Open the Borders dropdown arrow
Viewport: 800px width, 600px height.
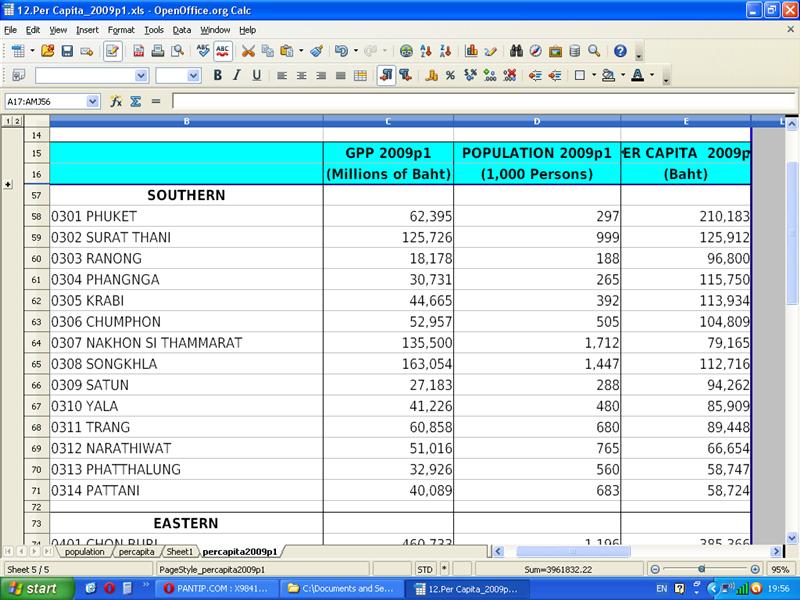[594, 76]
